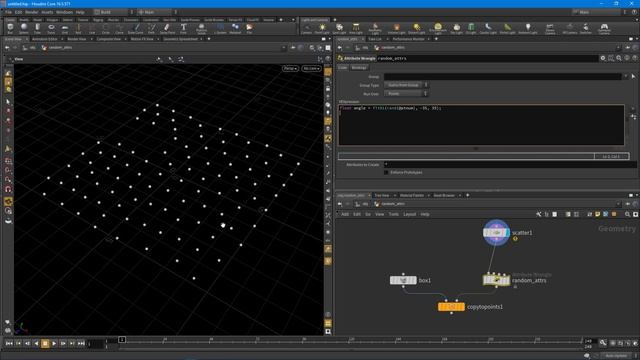Toggle Enforce Prototypes checkbox

(386, 173)
